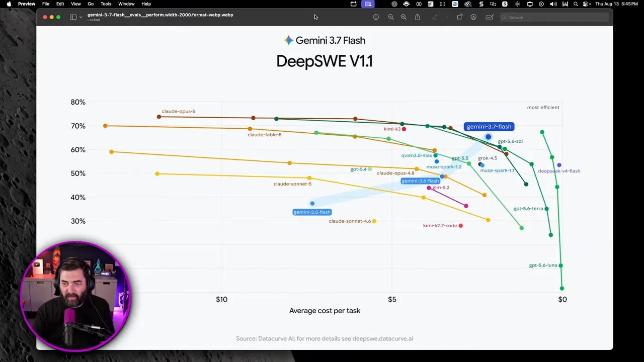The height and width of the screenshot is (362, 644).
Task: Zoom out of the chart image
Action: (x=390, y=17)
